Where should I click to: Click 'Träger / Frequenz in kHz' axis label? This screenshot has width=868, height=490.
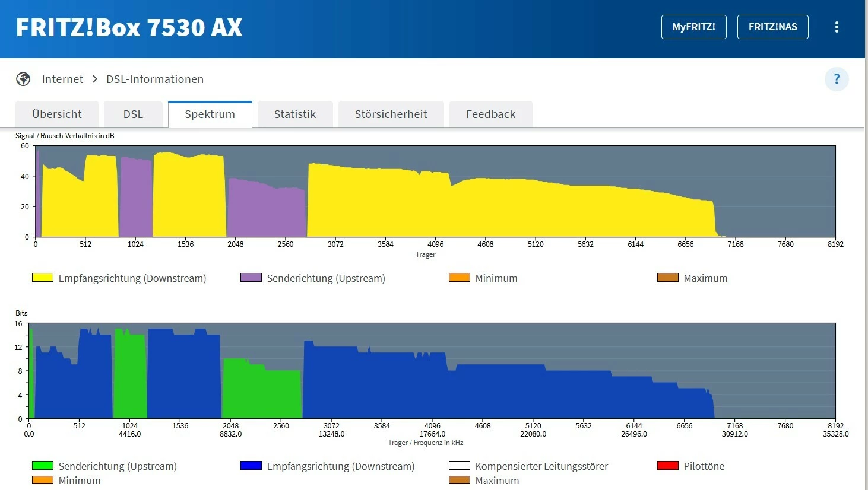tap(426, 443)
